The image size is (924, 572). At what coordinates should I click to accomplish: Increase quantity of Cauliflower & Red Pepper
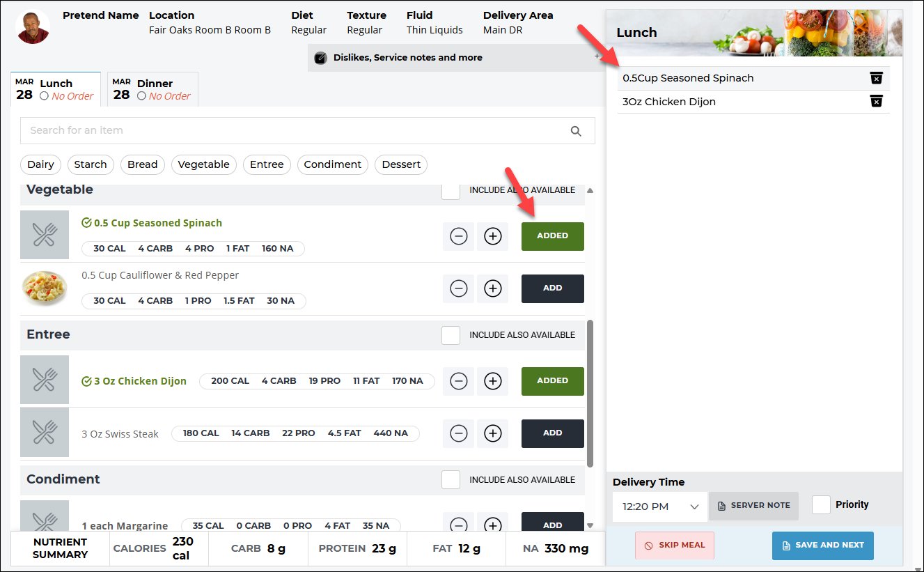click(492, 288)
